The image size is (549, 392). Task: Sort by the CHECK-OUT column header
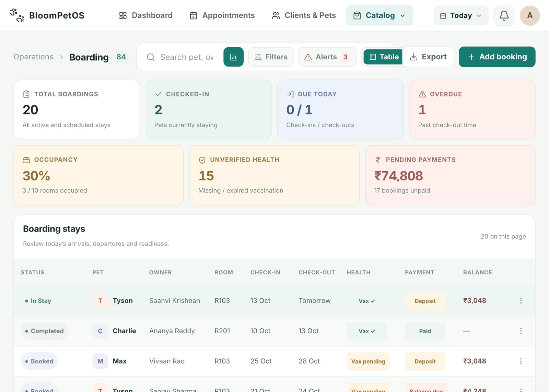[317, 272]
